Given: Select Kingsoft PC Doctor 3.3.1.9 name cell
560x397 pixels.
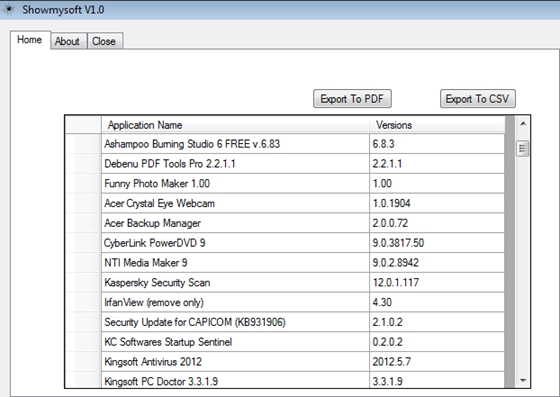Looking at the screenshot, I should tap(235, 381).
